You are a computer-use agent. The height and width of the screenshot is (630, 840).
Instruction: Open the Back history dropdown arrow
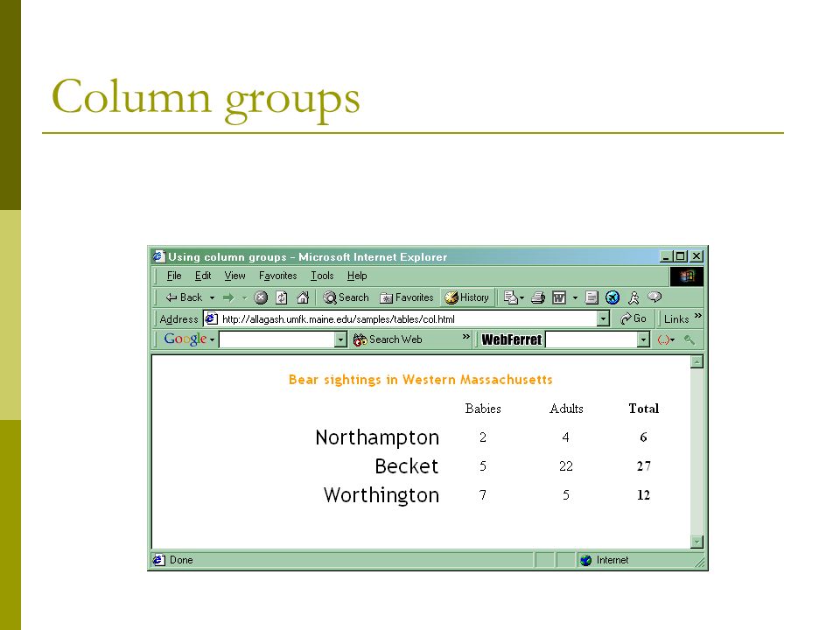click(x=212, y=297)
